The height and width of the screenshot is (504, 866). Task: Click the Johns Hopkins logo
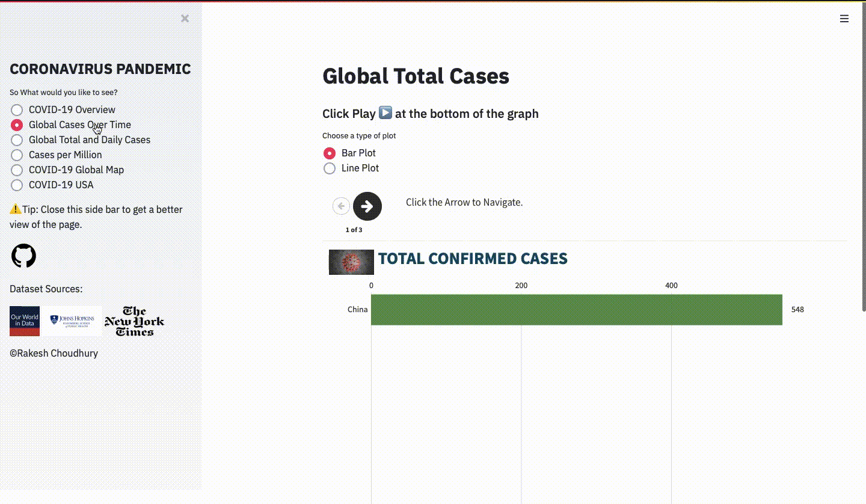[x=72, y=321]
